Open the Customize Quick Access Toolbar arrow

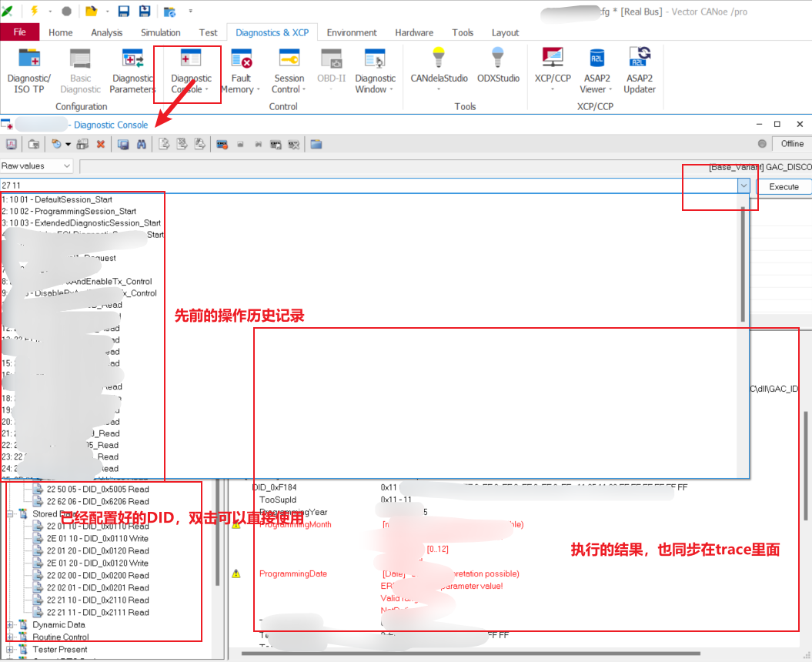pos(191,11)
